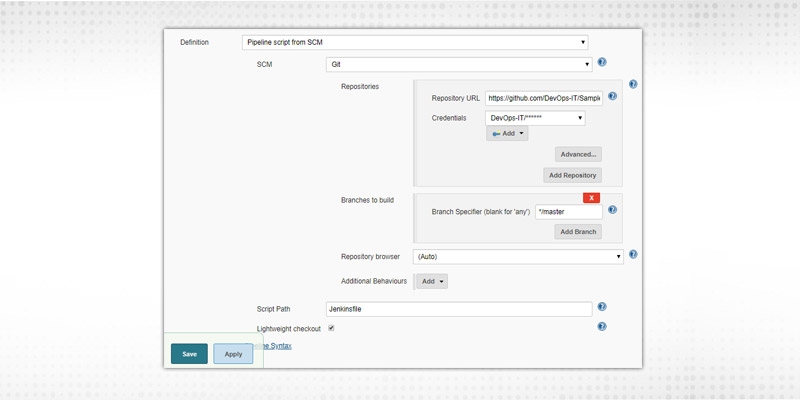800x400 pixels.
Task: Open the Definition dropdown
Action: click(x=415, y=42)
